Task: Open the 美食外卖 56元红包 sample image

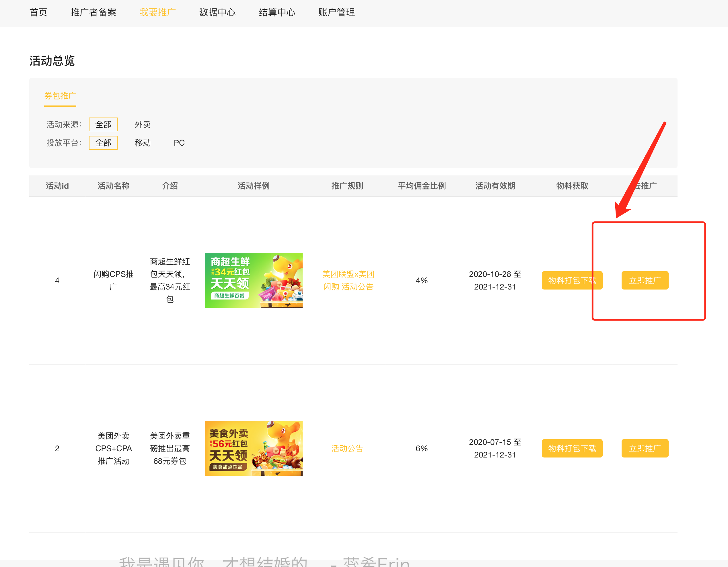Action: click(x=254, y=448)
